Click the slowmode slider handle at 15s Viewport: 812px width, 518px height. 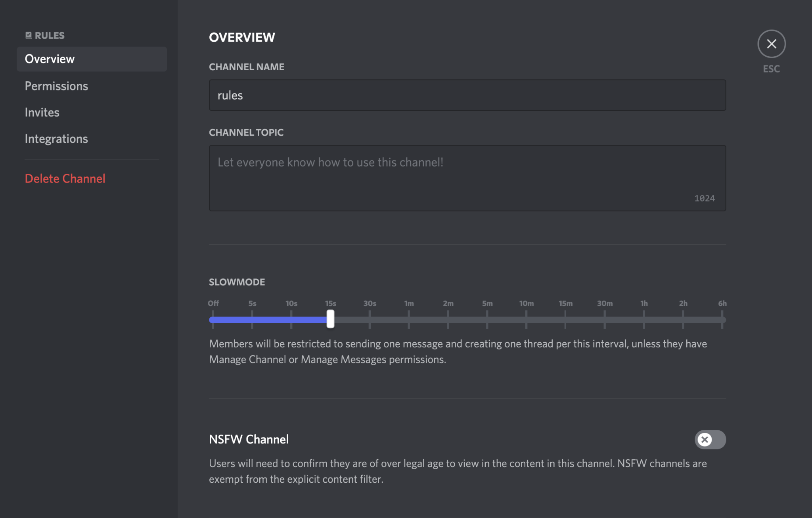tap(330, 319)
